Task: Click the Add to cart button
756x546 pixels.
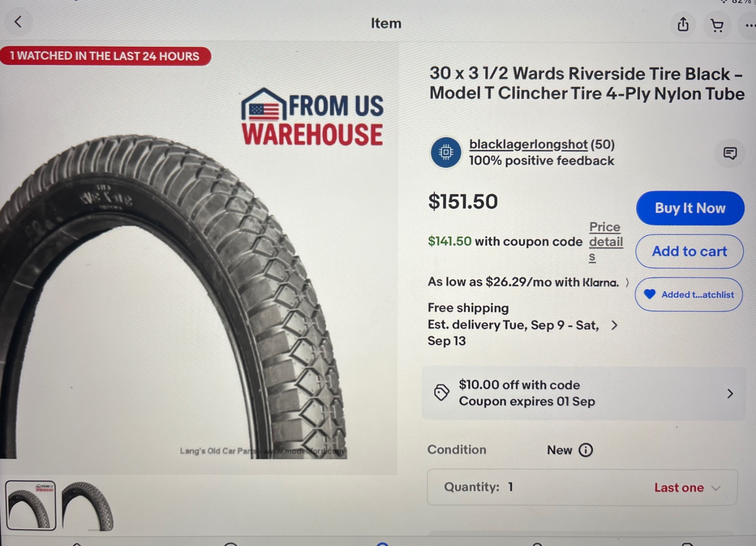Action: pos(689,251)
